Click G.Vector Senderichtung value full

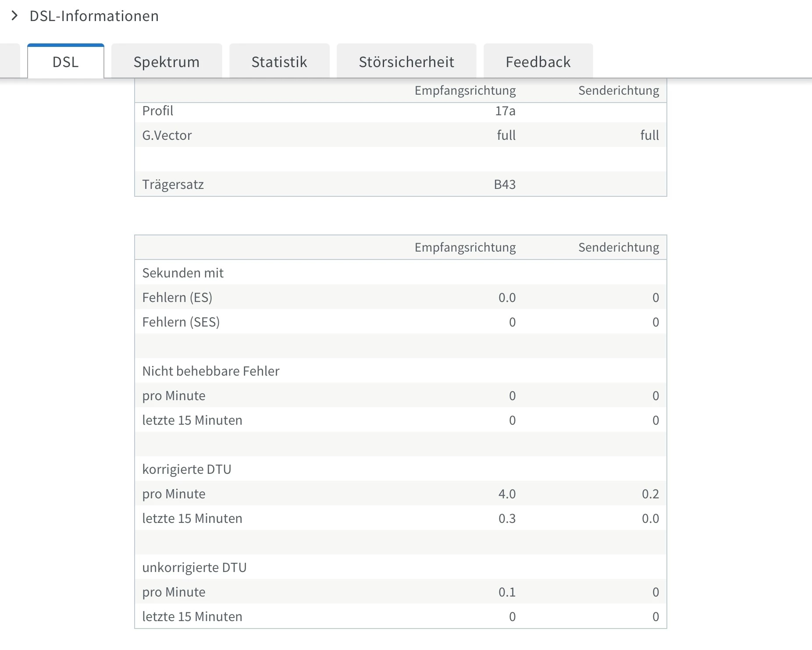[x=649, y=135]
